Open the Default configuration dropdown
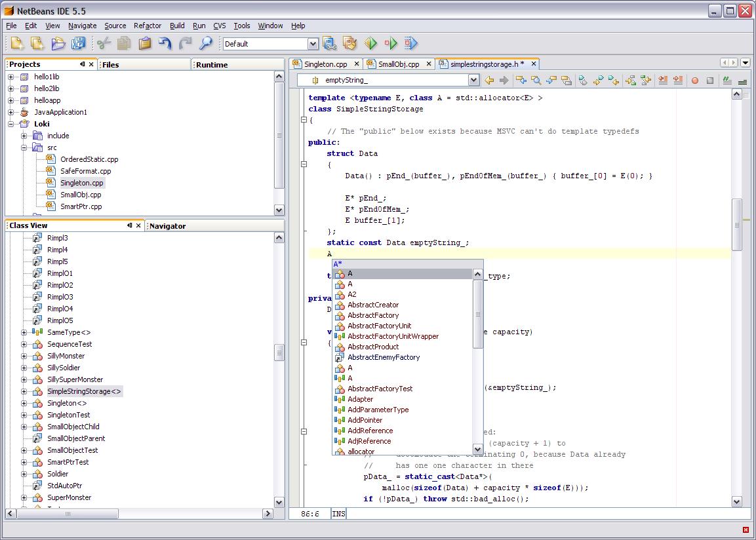Image resolution: width=756 pixels, height=540 pixels. coord(313,44)
